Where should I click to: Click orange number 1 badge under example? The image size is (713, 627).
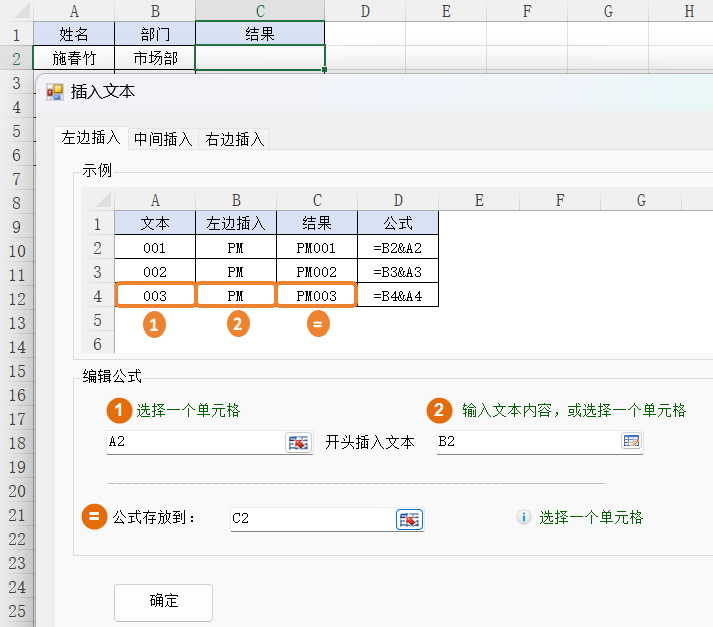tap(154, 324)
